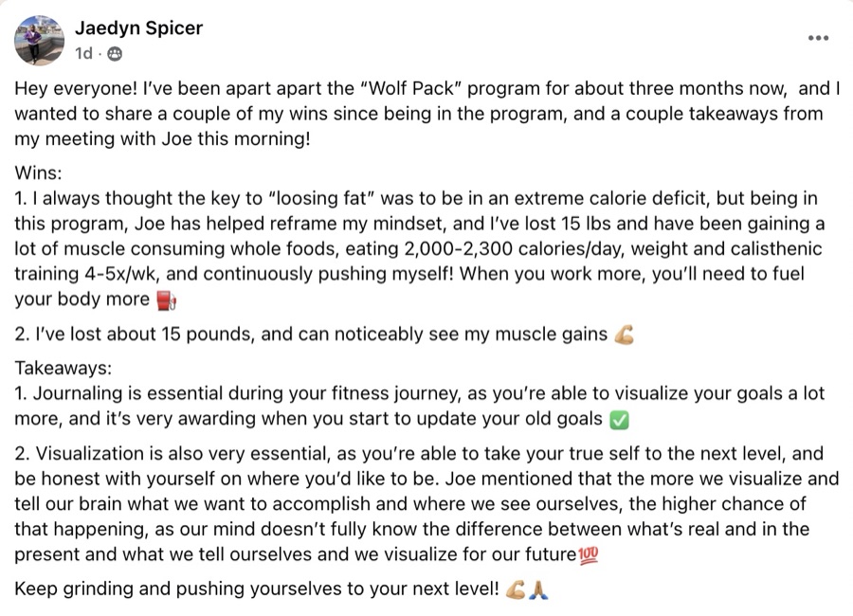
Task: Click the biceps emoji after "next level!"
Action: (516, 589)
